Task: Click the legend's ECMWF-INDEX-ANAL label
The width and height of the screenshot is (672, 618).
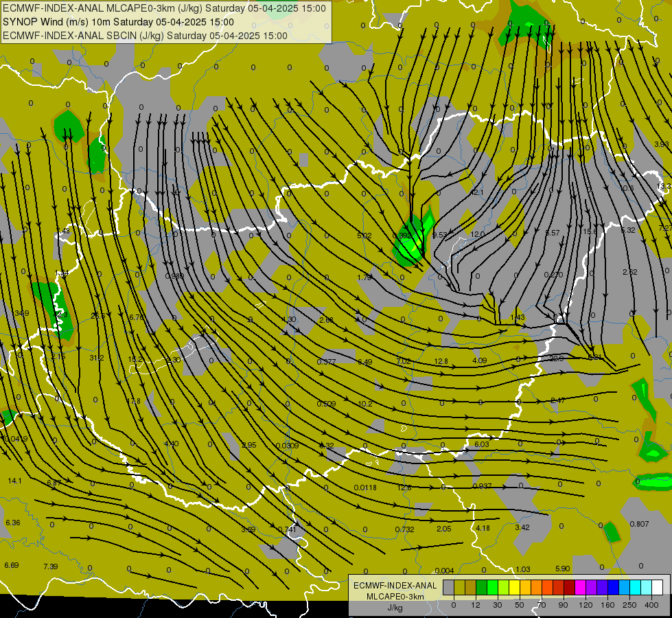Action: coord(395,586)
